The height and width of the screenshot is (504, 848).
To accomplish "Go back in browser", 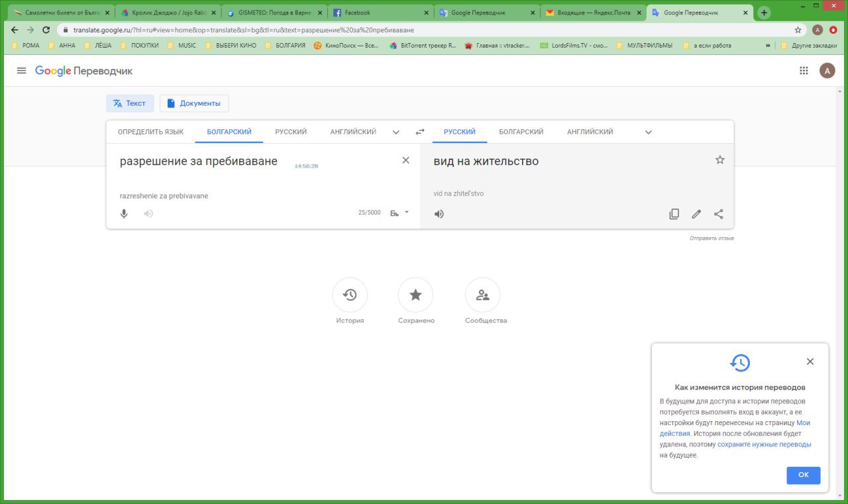I will pyautogui.click(x=15, y=30).
